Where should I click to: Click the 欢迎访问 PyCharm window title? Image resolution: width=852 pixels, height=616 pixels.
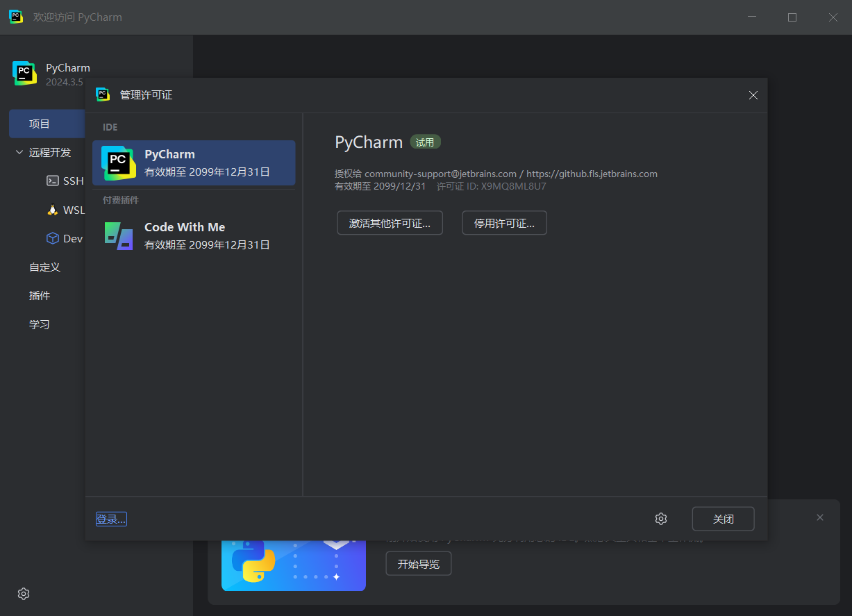pos(78,17)
